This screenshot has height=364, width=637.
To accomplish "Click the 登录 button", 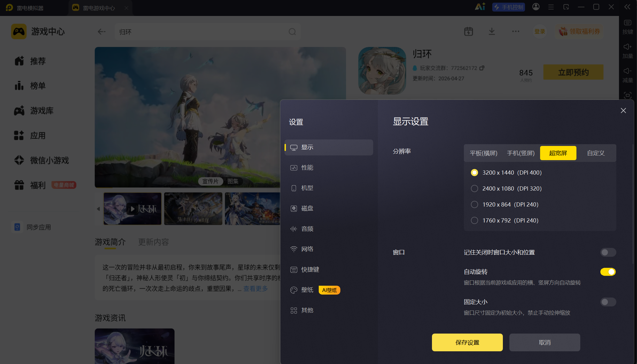I will coord(540,31).
